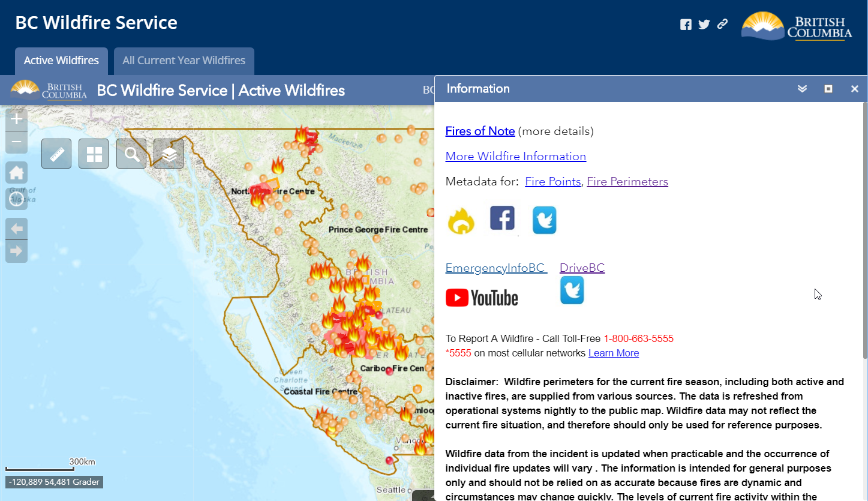
Task: Open the Facebook icon in Information panel
Action: pyautogui.click(x=502, y=218)
